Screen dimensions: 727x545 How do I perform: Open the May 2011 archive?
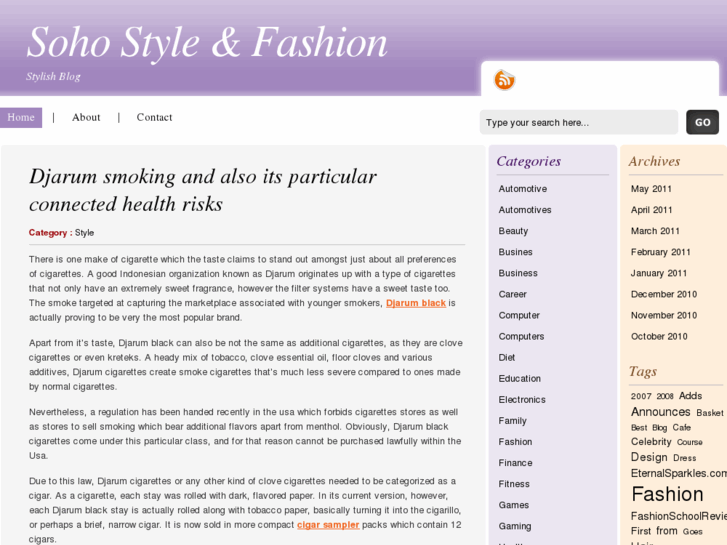(651, 189)
